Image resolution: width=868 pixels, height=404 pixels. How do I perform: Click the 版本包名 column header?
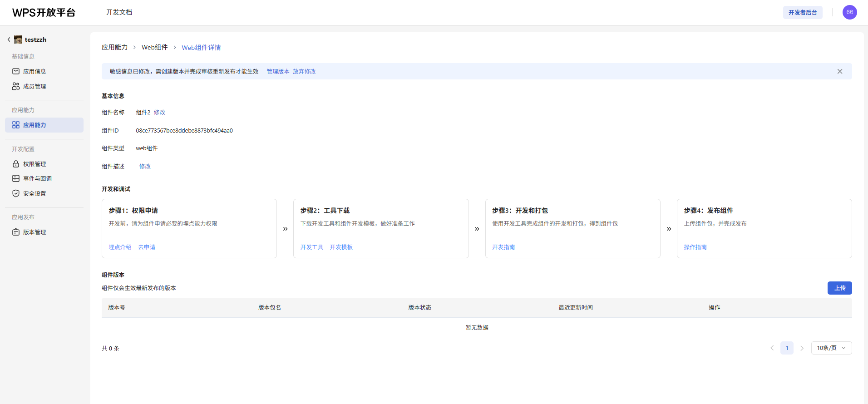click(x=270, y=307)
